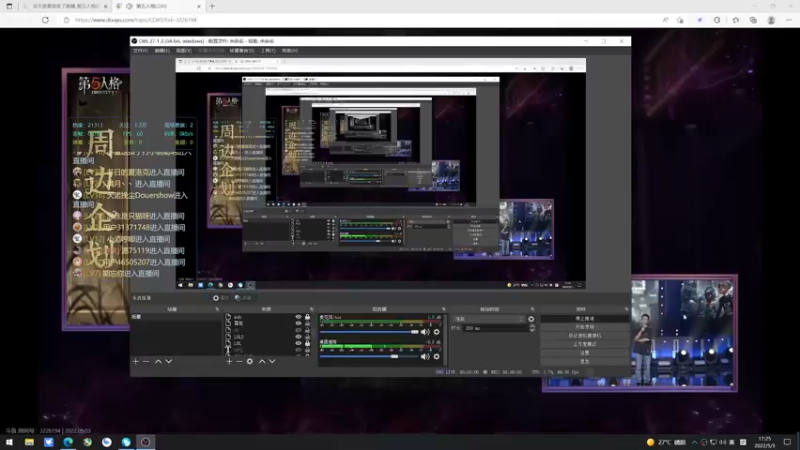Click the transition duration 200 ms field
800x450 pixels.
(495, 328)
